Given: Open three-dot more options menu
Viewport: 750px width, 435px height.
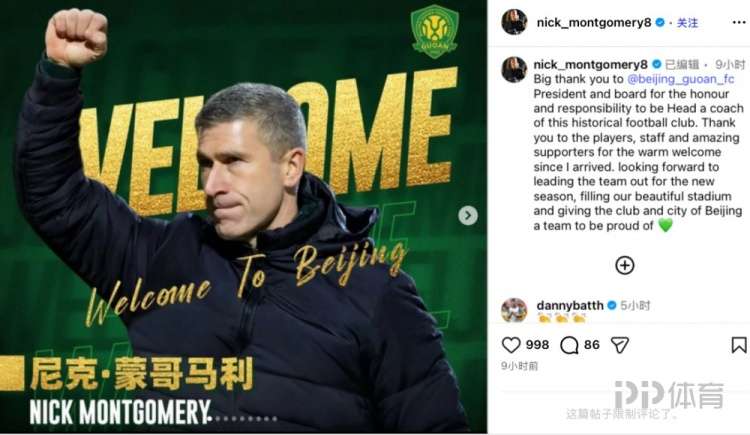Looking at the screenshot, I should pyautogui.click(x=739, y=22).
